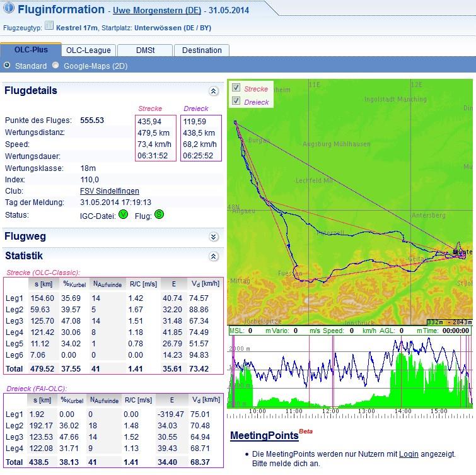Uncheck the Dreieck map overlay checkbox
476x475 pixels.
point(236,101)
